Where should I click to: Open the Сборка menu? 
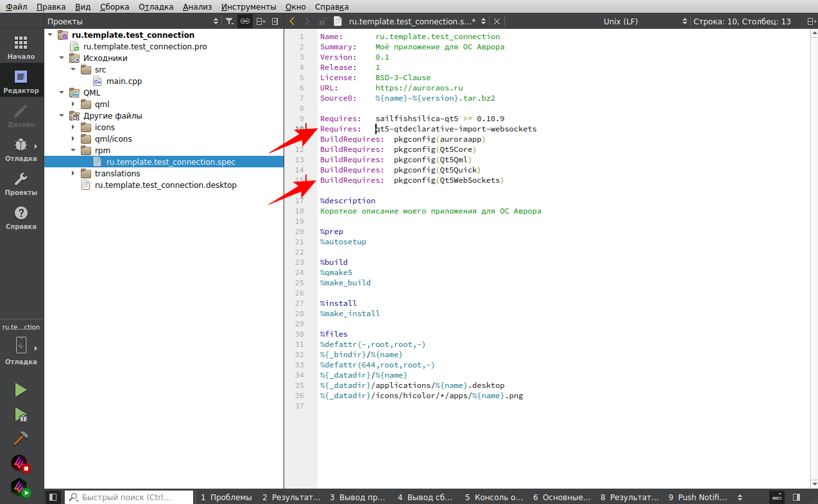pos(114,6)
